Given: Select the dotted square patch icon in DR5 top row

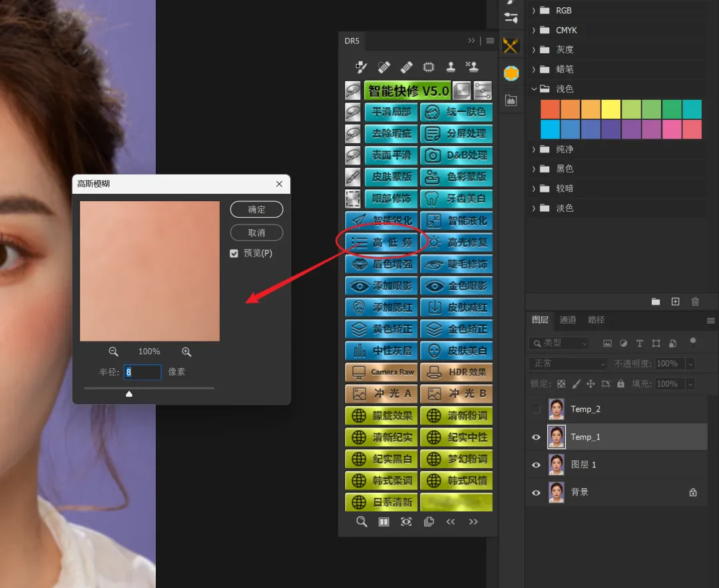Looking at the screenshot, I should coord(428,67).
